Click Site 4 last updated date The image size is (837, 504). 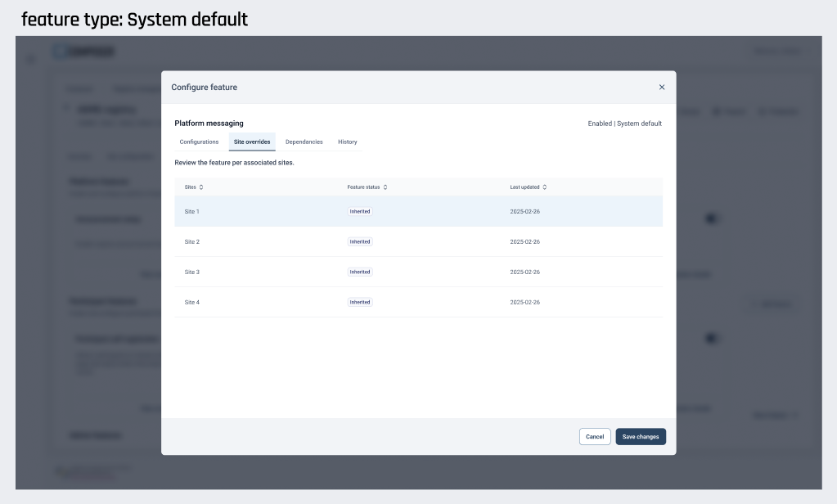[524, 302]
